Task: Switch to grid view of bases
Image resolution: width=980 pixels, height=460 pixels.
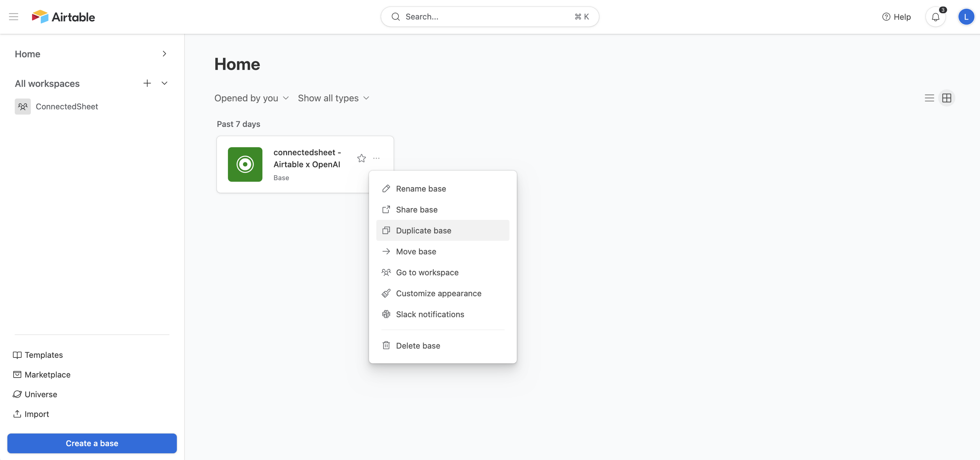Action: (947, 98)
